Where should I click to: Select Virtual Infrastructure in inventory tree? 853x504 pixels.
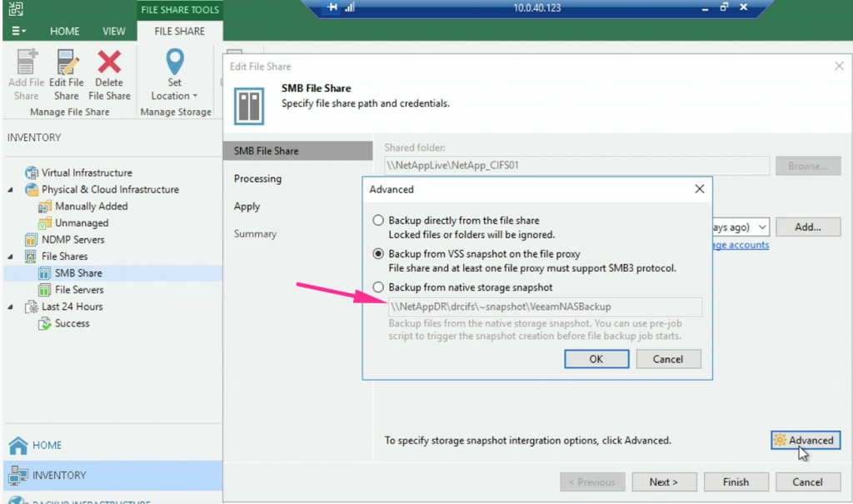(x=87, y=173)
